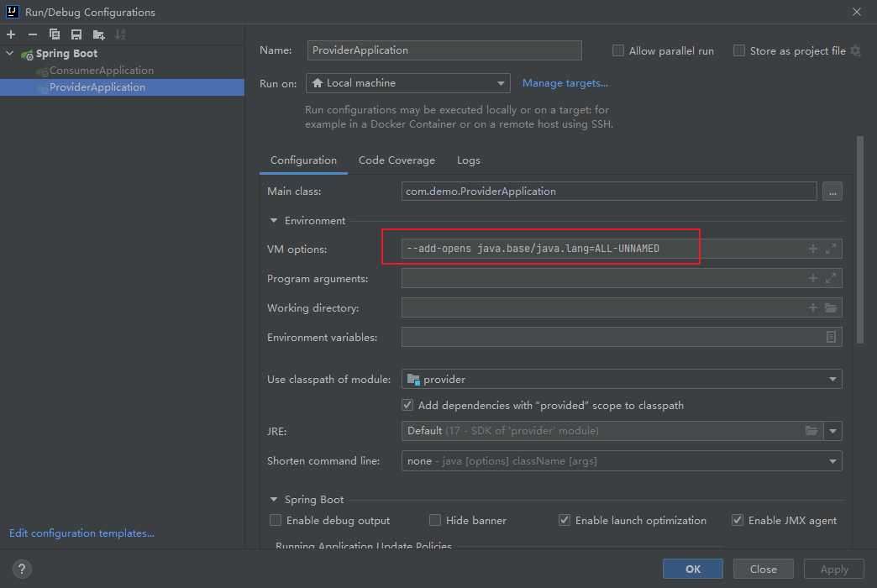The height and width of the screenshot is (588, 877).
Task: Enable debug output checkbox
Action: [x=276, y=520]
